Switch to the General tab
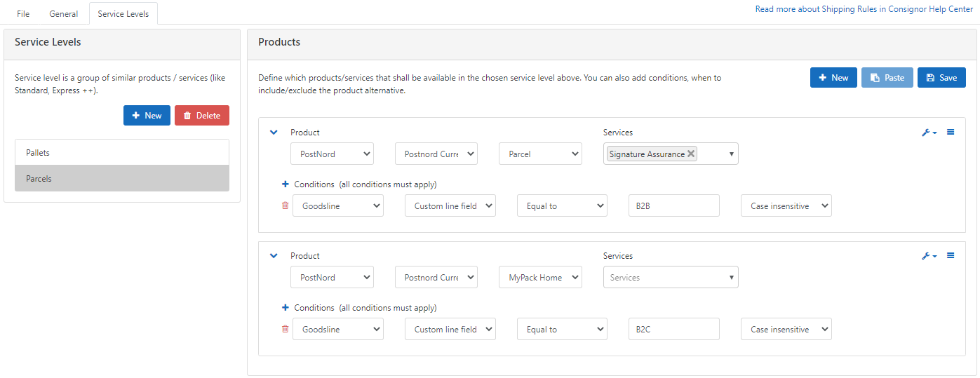The height and width of the screenshot is (378, 980). click(63, 14)
